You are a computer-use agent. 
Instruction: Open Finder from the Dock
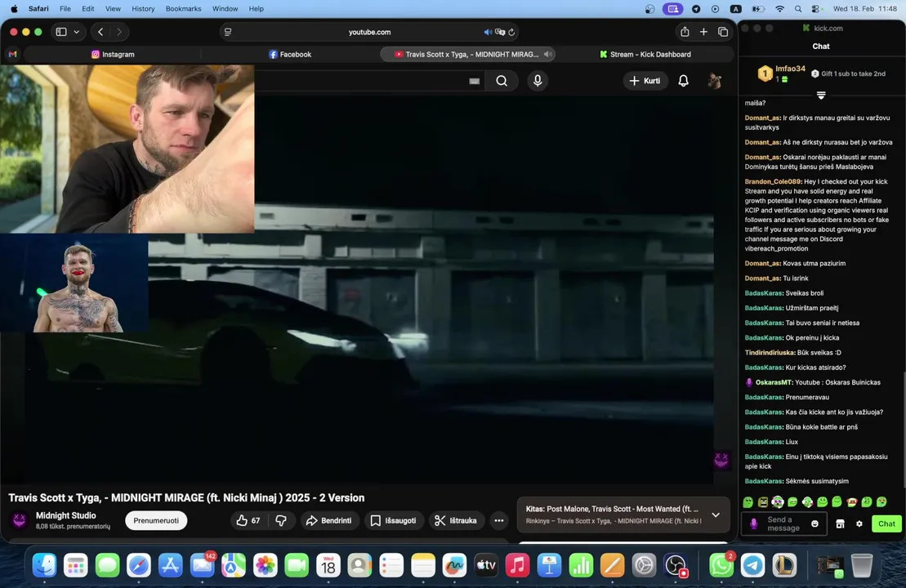point(44,565)
